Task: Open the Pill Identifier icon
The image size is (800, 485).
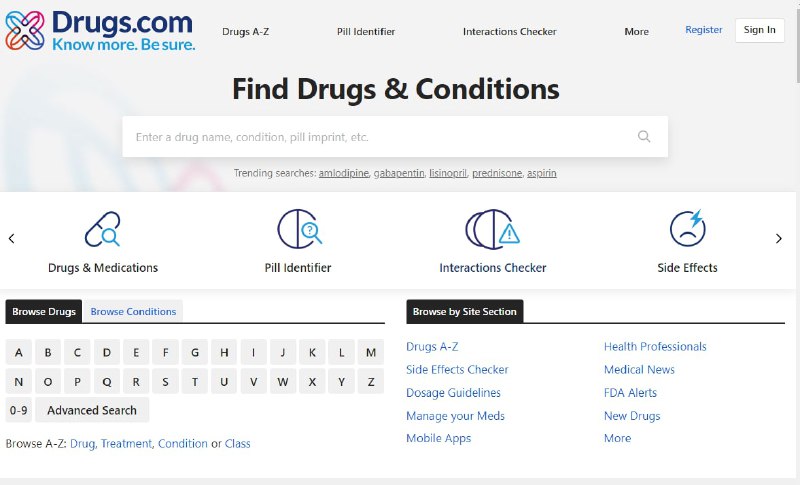Action: 299,229
